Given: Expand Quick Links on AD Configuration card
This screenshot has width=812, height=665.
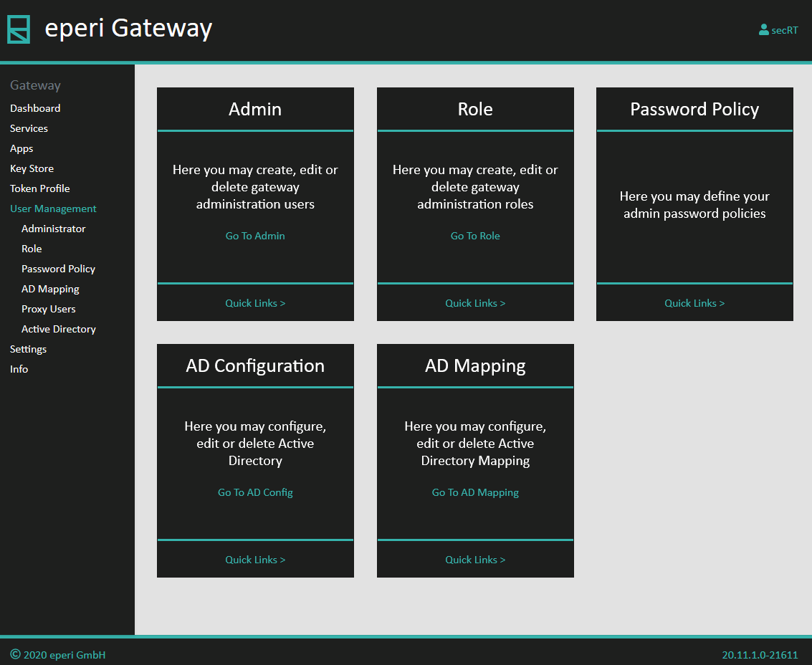Looking at the screenshot, I should (x=255, y=560).
